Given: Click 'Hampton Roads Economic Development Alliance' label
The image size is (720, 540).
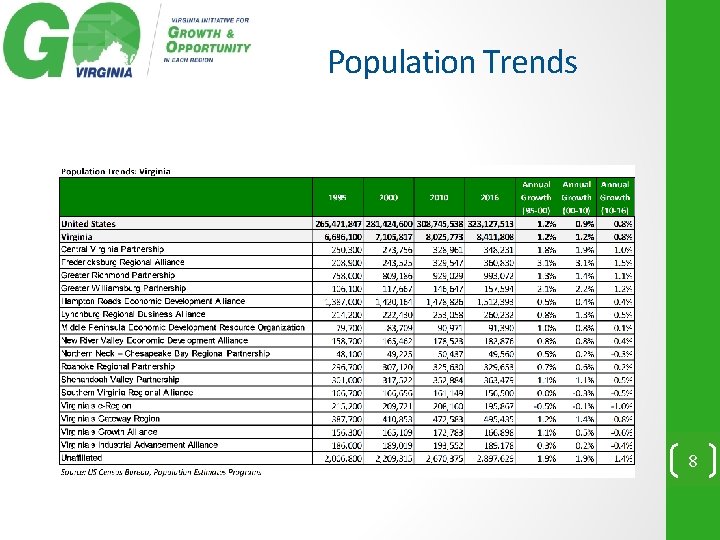Looking at the screenshot, I should (x=153, y=301).
